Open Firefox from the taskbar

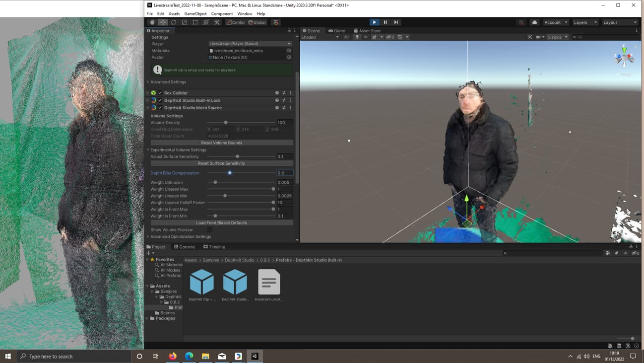173,356
